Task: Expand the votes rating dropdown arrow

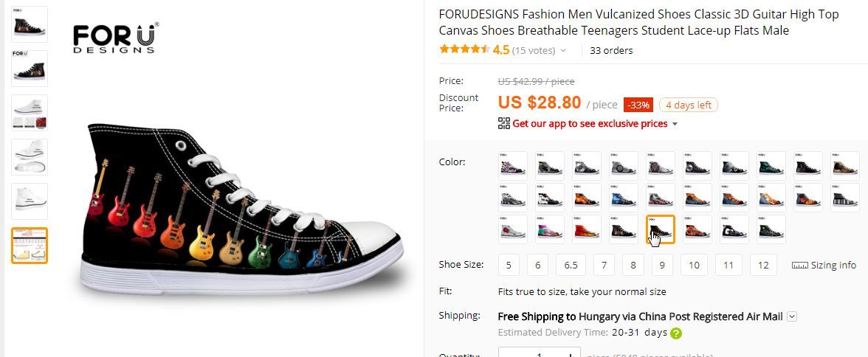Action: tap(563, 50)
